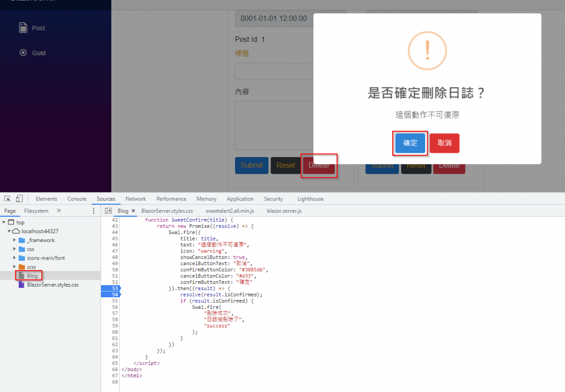Viewport: 565px width, 392px height.
Task: Toggle breakpoint on line 54
Action: tap(111, 294)
